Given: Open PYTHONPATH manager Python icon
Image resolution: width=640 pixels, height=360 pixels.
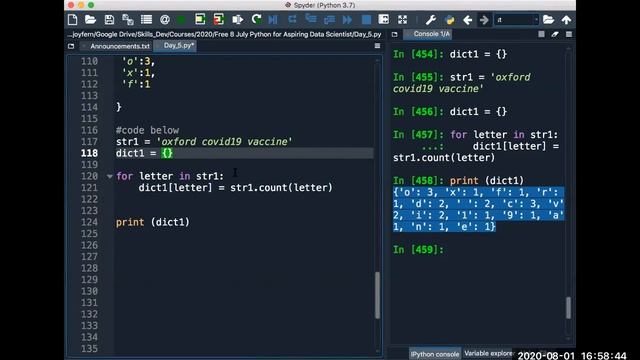Looking at the screenshot, I should pyautogui.click(x=449, y=20).
